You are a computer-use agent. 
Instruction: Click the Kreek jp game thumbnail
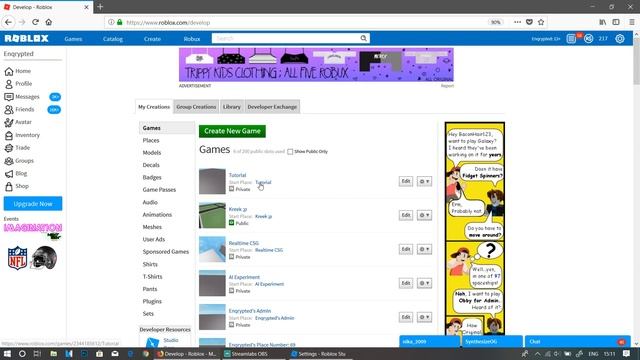point(212,215)
